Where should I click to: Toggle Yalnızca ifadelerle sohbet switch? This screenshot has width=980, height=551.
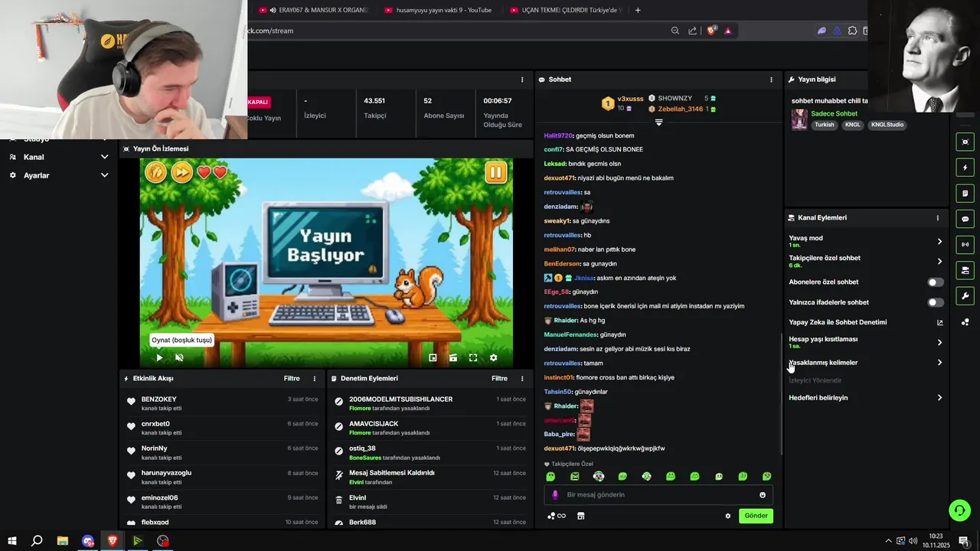tap(936, 302)
